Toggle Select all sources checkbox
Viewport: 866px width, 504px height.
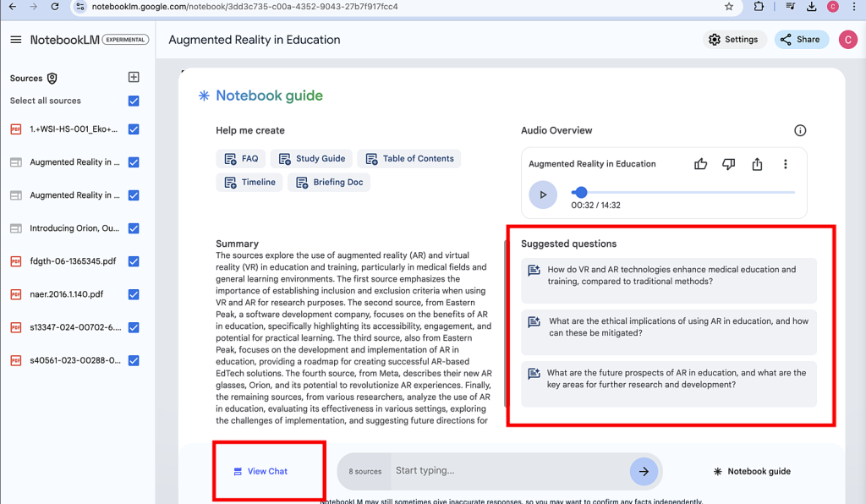click(x=134, y=101)
